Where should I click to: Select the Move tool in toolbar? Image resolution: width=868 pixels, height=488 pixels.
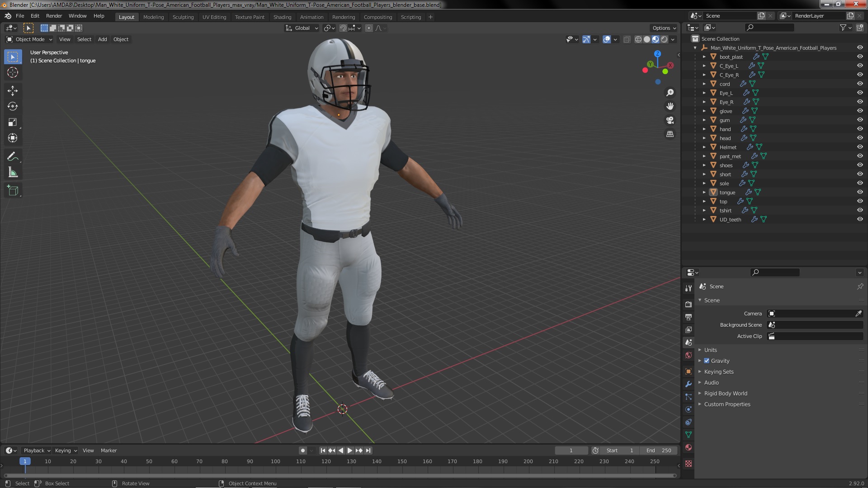13,90
